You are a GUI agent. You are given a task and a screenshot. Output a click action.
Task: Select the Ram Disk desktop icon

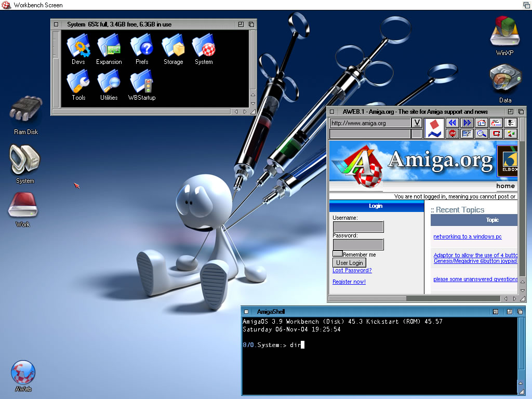26,115
